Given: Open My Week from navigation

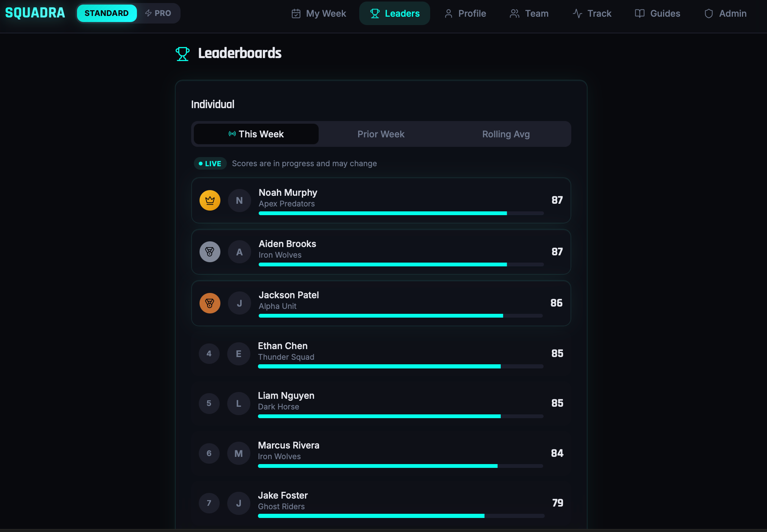Looking at the screenshot, I should pyautogui.click(x=319, y=13).
